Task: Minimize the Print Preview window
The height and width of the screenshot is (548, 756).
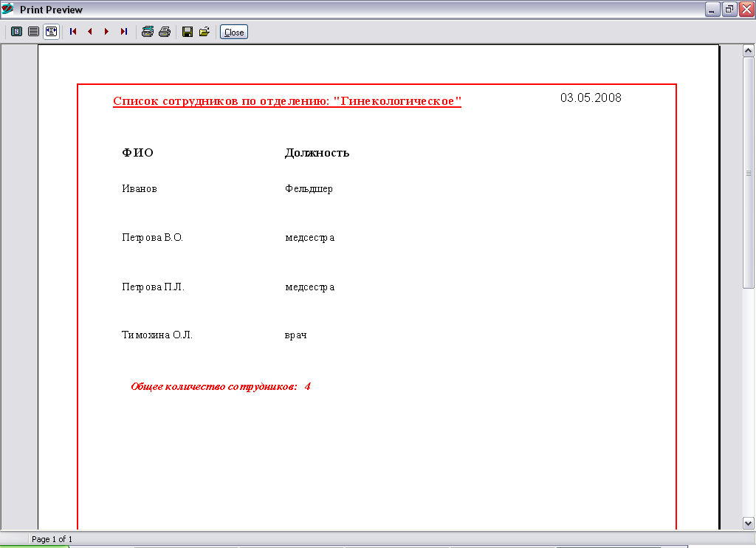Action: tap(712, 9)
